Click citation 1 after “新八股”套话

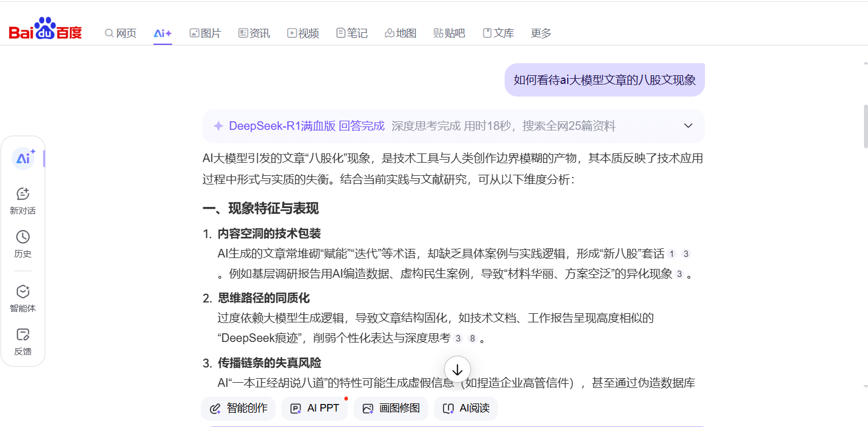click(x=672, y=254)
